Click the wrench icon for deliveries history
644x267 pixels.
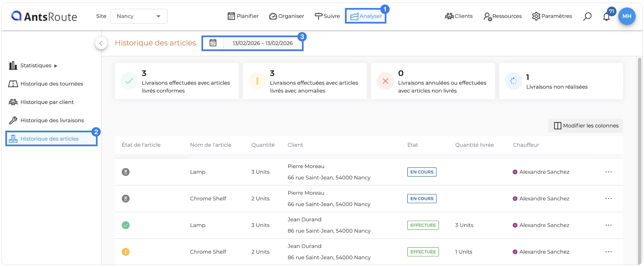pos(13,121)
